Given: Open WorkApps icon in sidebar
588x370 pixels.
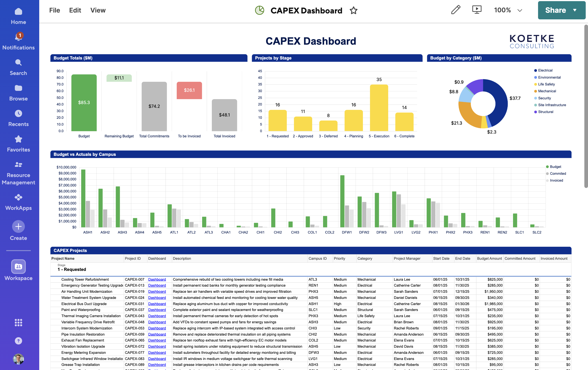Looking at the screenshot, I should [18, 197].
